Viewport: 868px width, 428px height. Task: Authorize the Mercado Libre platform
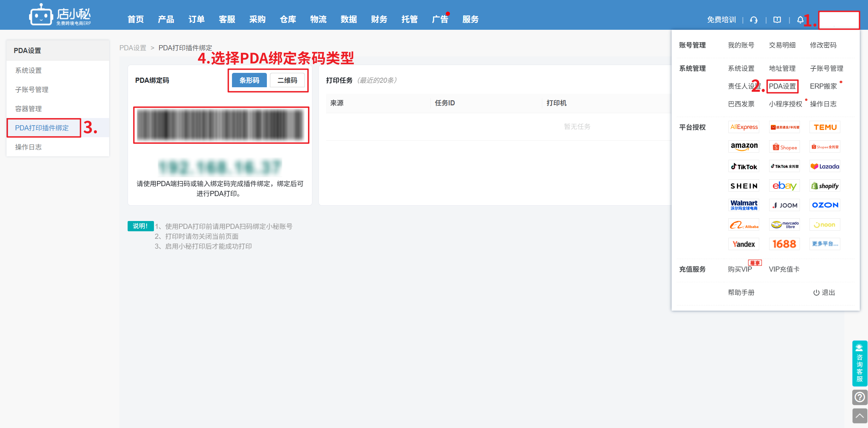(x=785, y=225)
